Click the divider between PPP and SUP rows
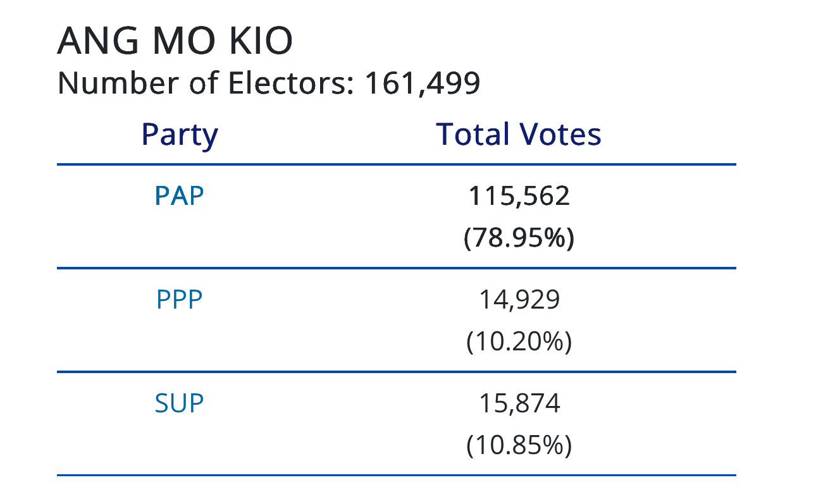 click(397, 372)
